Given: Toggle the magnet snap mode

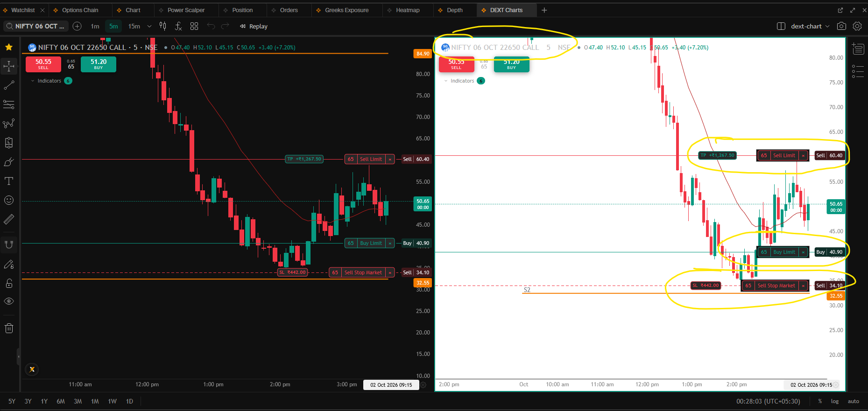Looking at the screenshot, I should 9,244.
